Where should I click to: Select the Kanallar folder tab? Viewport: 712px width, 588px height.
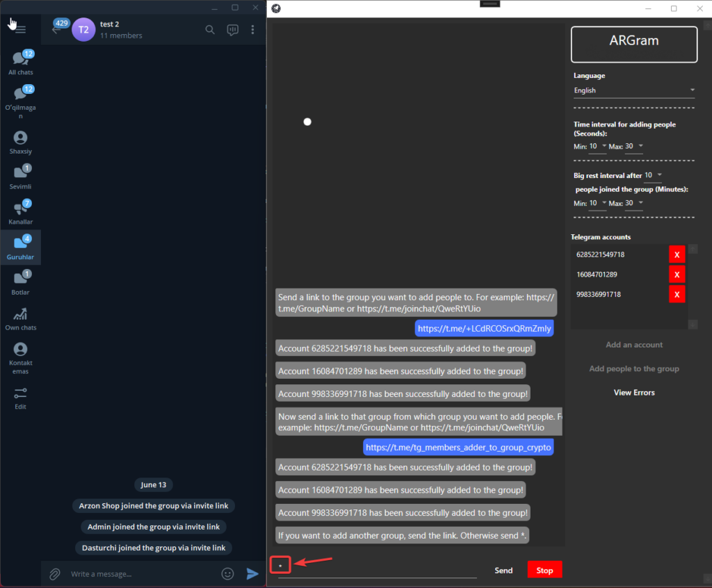[x=20, y=212]
